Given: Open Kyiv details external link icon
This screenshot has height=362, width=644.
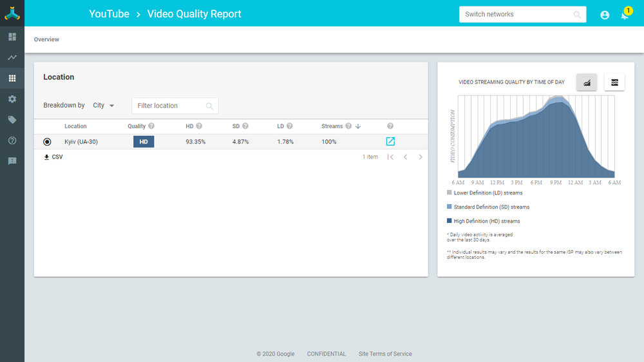Looking at the screenshot, I should 390,142.
